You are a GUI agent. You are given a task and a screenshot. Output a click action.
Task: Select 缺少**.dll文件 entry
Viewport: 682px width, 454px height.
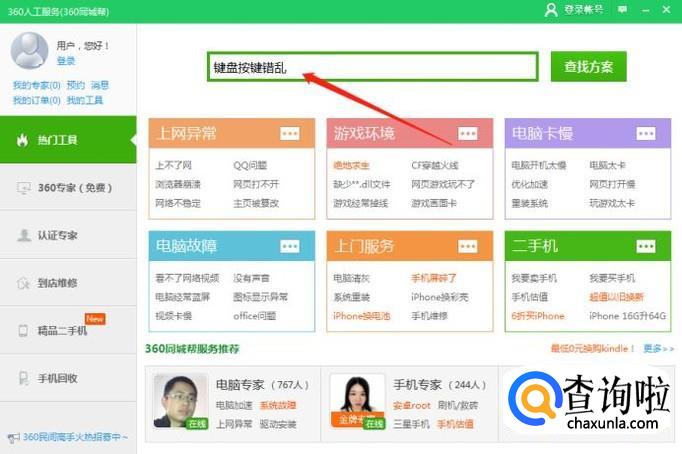click(362, 184)
